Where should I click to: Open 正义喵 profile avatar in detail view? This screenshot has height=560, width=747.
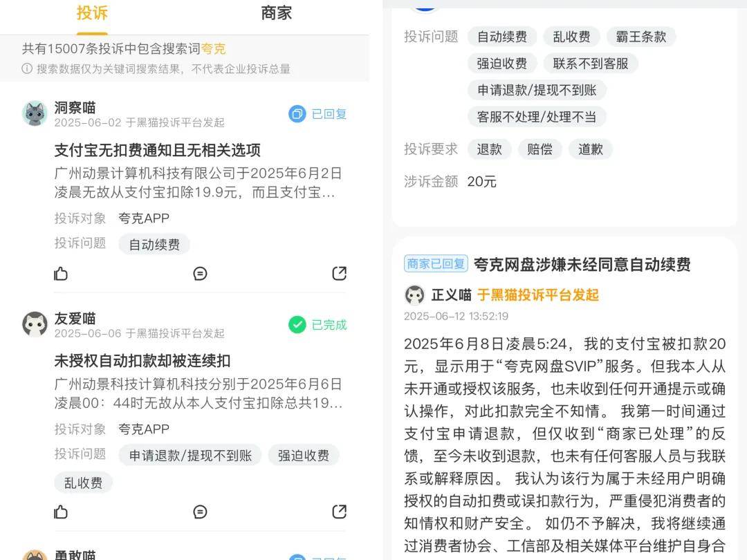pos(414,295)
